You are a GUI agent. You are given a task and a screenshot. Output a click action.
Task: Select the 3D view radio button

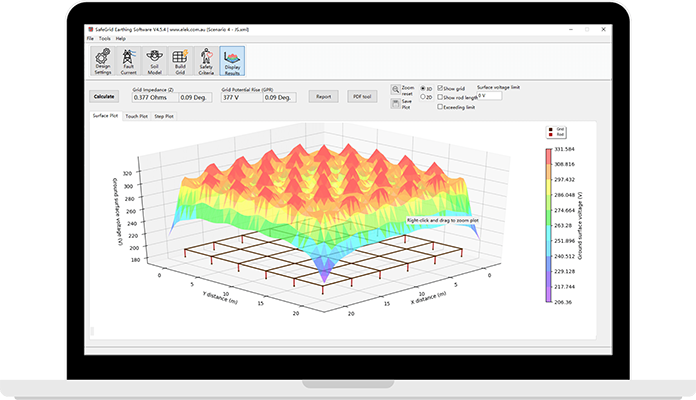pos(423,88)
